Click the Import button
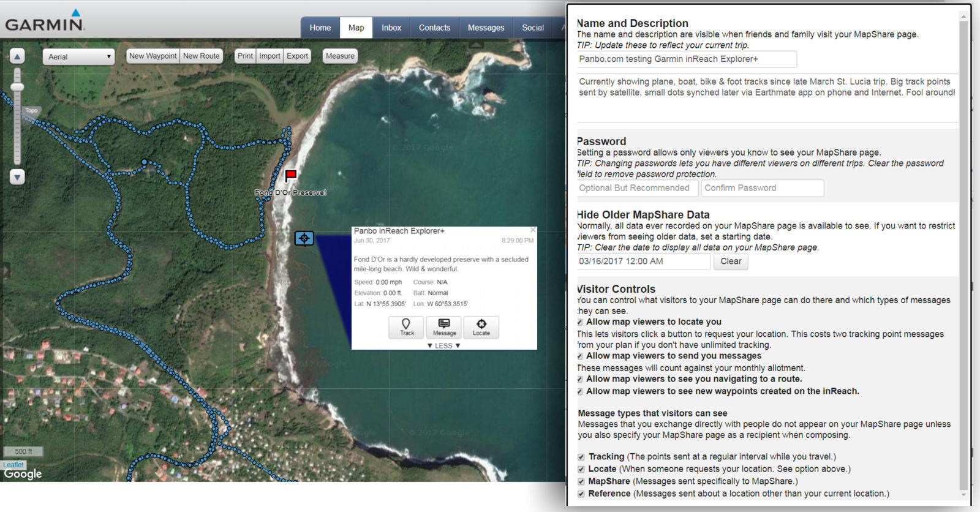The image size is (980, 512). pyautogui.click(x=269, y=56)
